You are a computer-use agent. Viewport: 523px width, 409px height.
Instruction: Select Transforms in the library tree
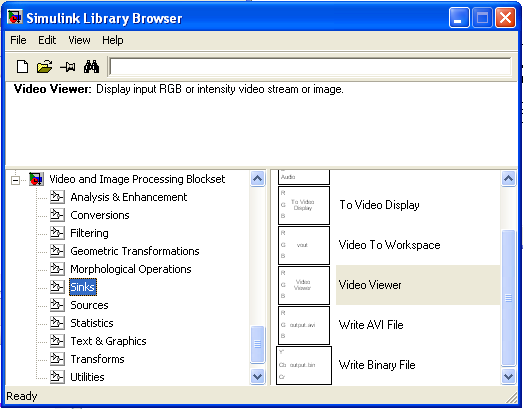pyautogui.click(x=97, y=359)
